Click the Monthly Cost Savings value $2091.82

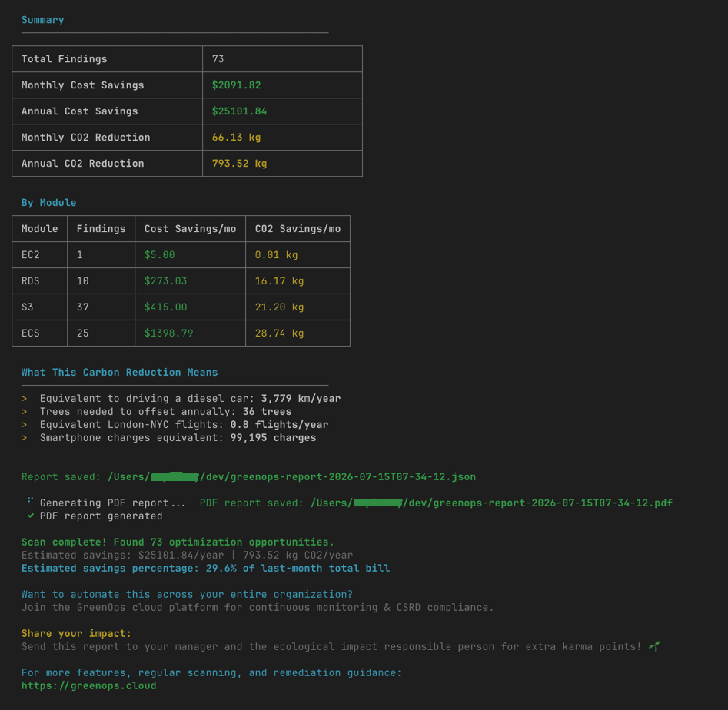click(x=236, y=85)
